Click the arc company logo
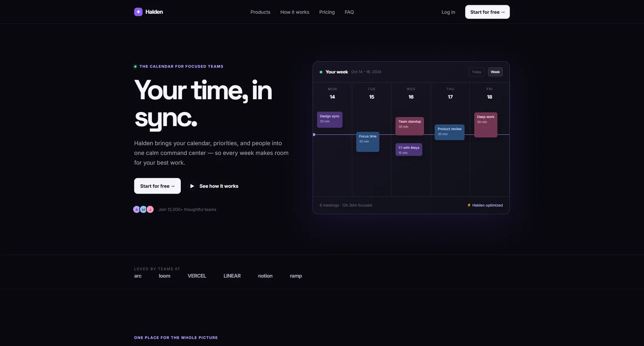 [x=138, y=276]
